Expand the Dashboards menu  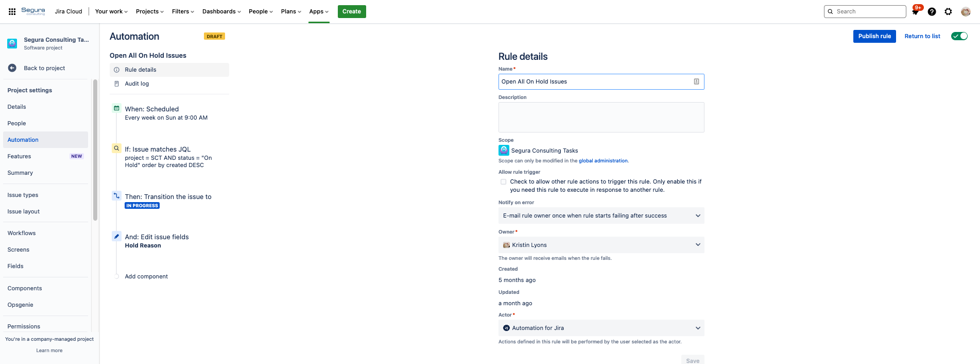(x=221, y=11)
